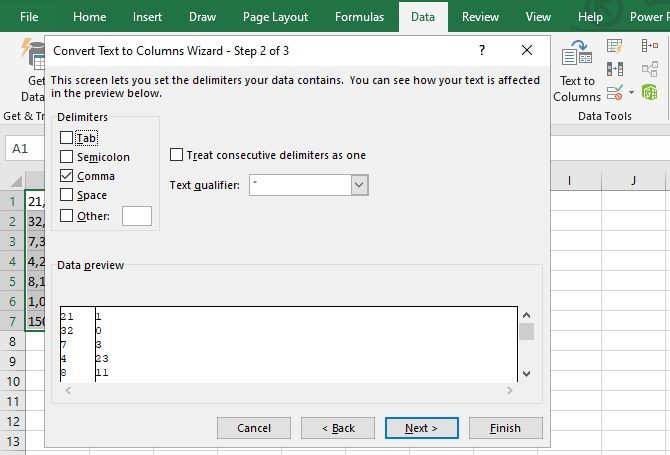The height and width of the screenshot is (455, 670).
Task: Switch to the Formulas ribbon tab
Action: tap(359, 17)
